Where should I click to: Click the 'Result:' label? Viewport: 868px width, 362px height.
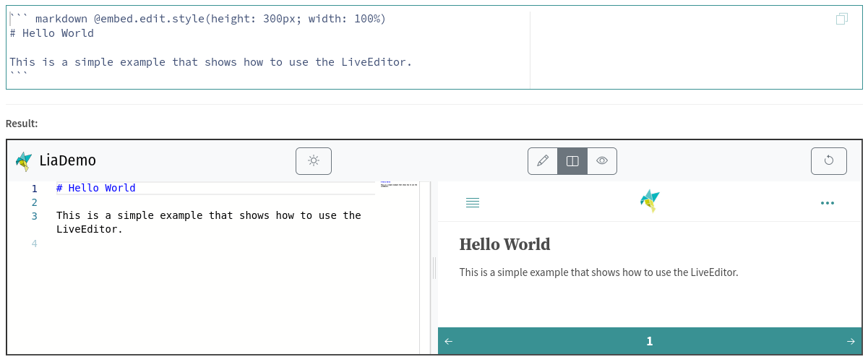pos(22,124)
